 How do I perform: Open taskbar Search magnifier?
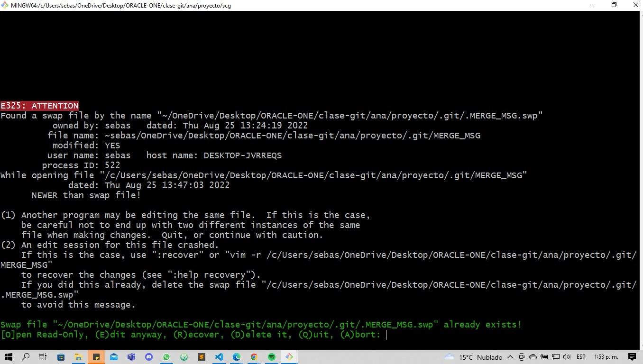[26, 357]
